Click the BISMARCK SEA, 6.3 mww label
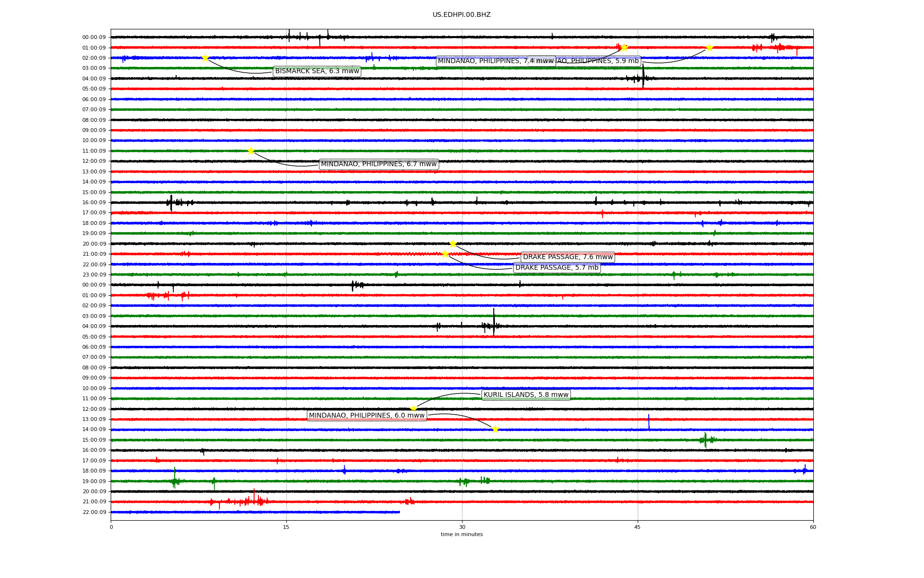 tap(317, 71)
